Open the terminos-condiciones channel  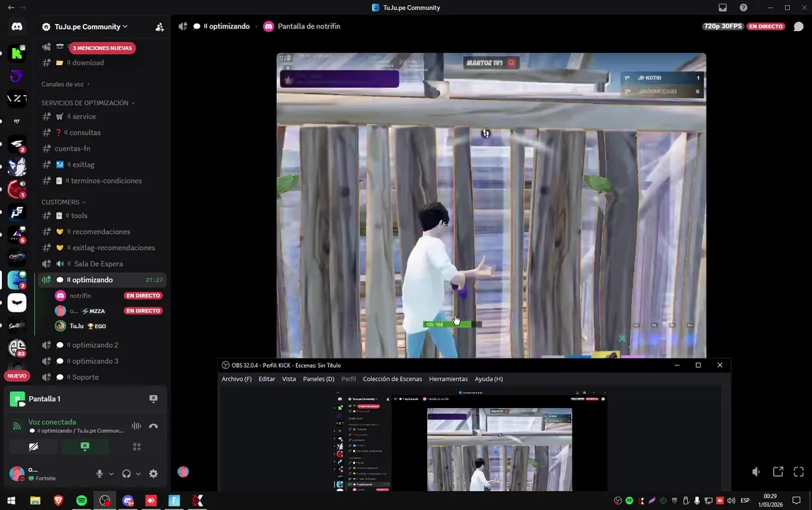pos(101,181)
